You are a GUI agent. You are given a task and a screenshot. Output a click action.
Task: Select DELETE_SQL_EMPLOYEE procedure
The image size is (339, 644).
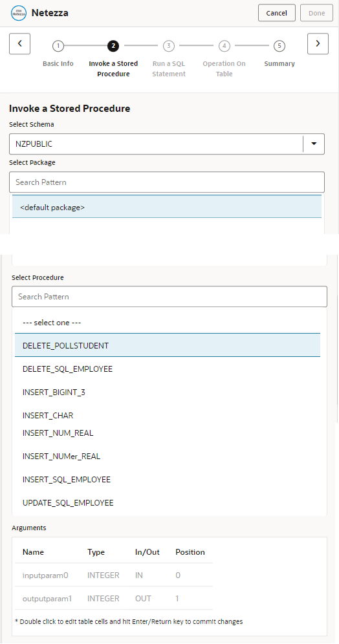tap(168, 369)
